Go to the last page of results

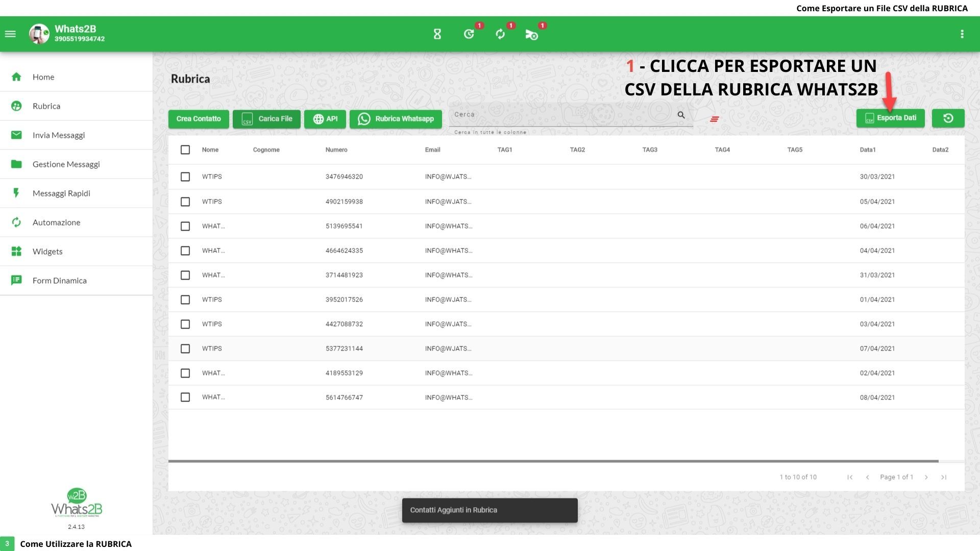pos(944,477)
